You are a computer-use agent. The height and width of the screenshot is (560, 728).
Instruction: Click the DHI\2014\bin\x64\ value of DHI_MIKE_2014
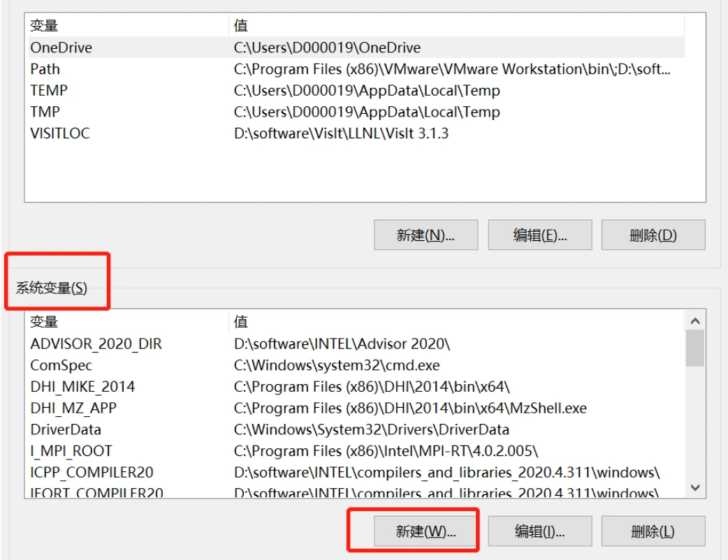click(x=372, y=386)
